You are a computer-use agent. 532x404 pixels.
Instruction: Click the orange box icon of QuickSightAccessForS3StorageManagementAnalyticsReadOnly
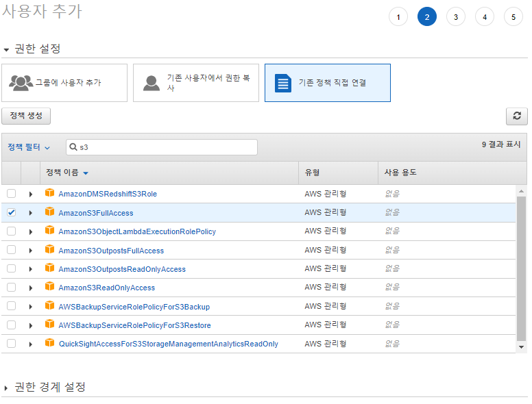(50, 342)
